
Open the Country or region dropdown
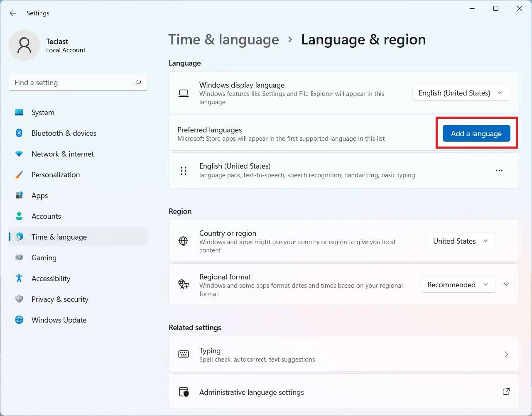[461, 241]
